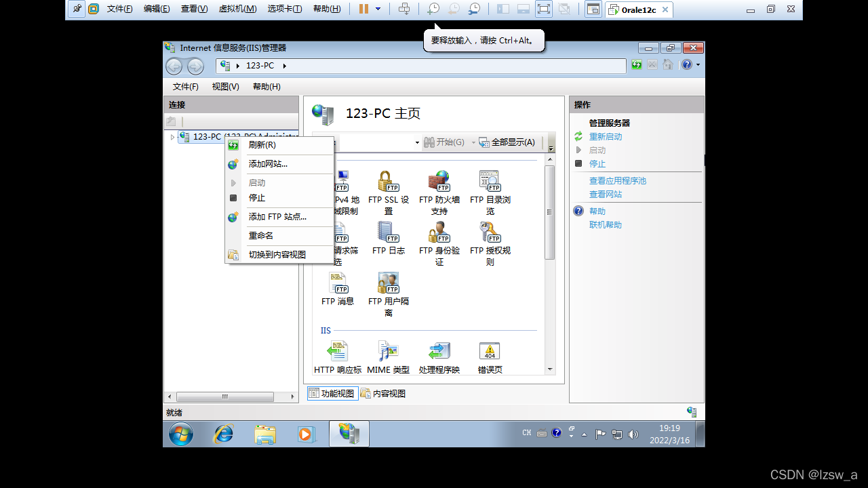This screenshot has width=868, height=488.
Task: Click the green refresh icon beside address bar
Action: point(636,65)
